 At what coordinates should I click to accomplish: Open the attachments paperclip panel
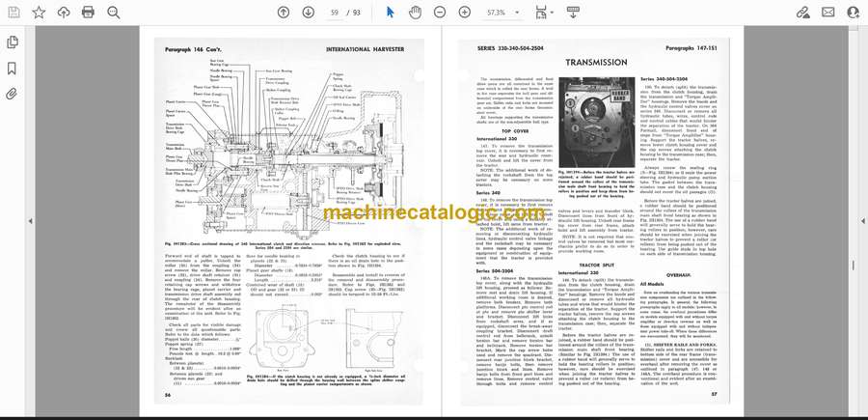pos(12,94)
